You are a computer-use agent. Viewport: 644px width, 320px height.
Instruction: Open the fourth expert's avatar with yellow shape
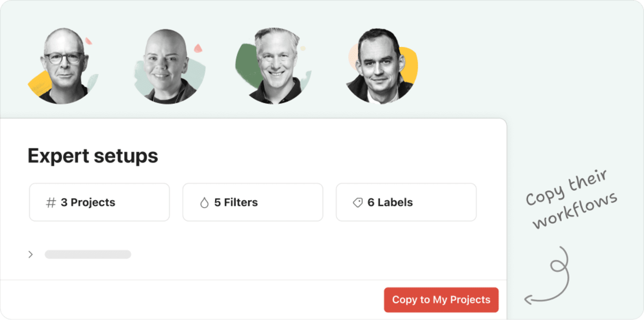[x=381, y=64]
